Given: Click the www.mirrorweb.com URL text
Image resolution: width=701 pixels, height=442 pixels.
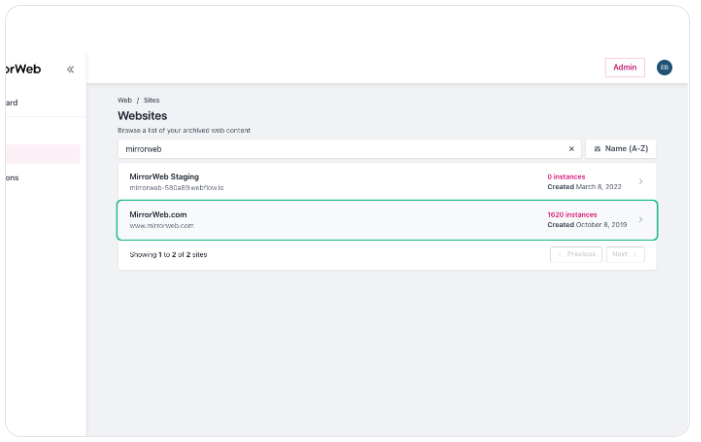Looking at the screenshot, I should [161, 226].
